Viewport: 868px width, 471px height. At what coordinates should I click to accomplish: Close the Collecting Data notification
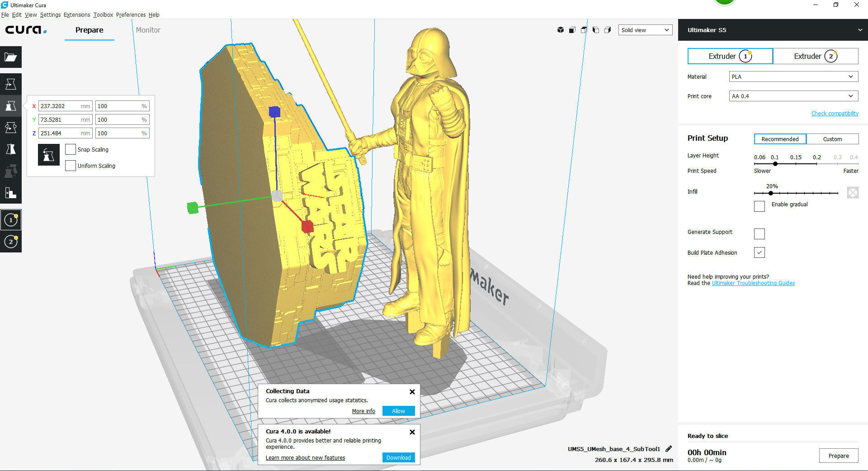point(412,392)
